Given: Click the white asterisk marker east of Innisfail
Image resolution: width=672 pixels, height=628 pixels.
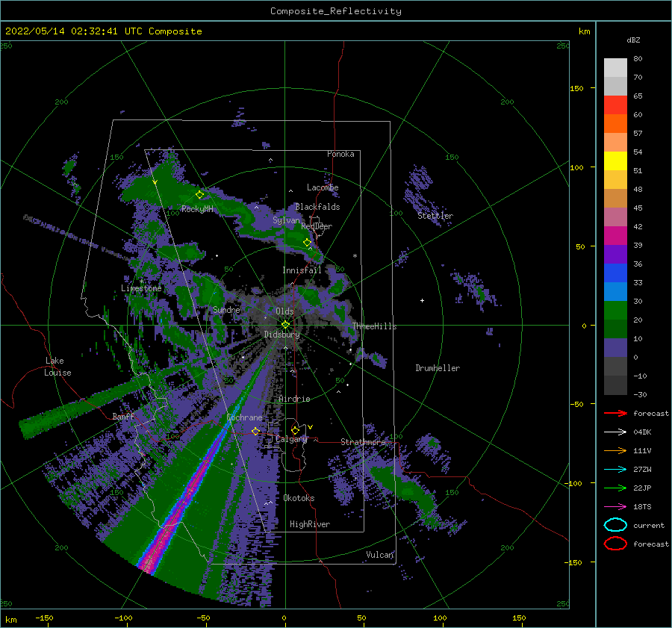Looking at the screenshot, I should (355, 256).
